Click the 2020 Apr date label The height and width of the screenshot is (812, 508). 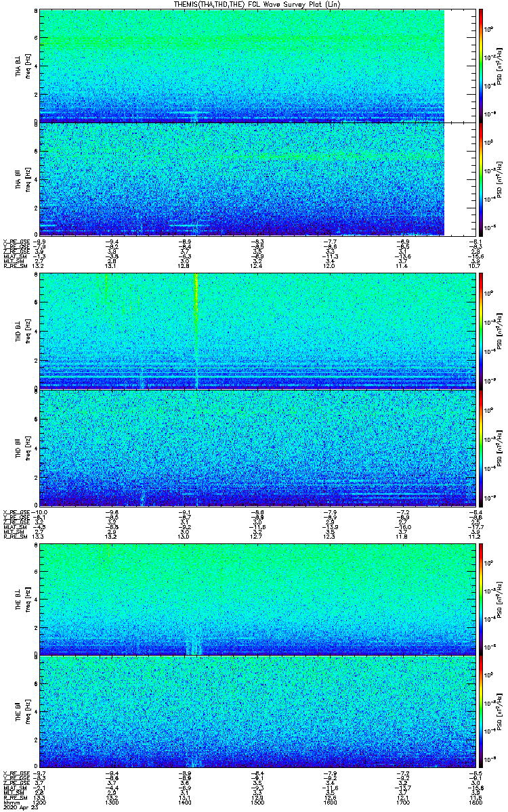pos(18,808)
